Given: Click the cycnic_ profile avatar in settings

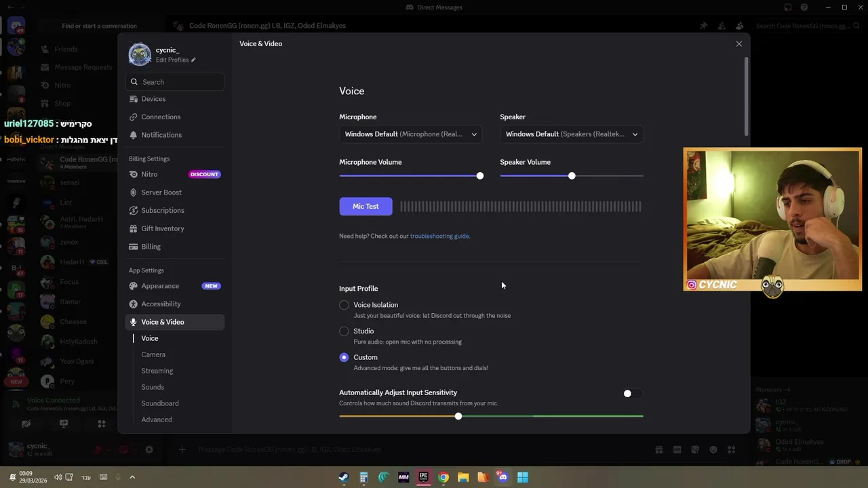Looking at the screenshot, I should click(x=140, y=55).
